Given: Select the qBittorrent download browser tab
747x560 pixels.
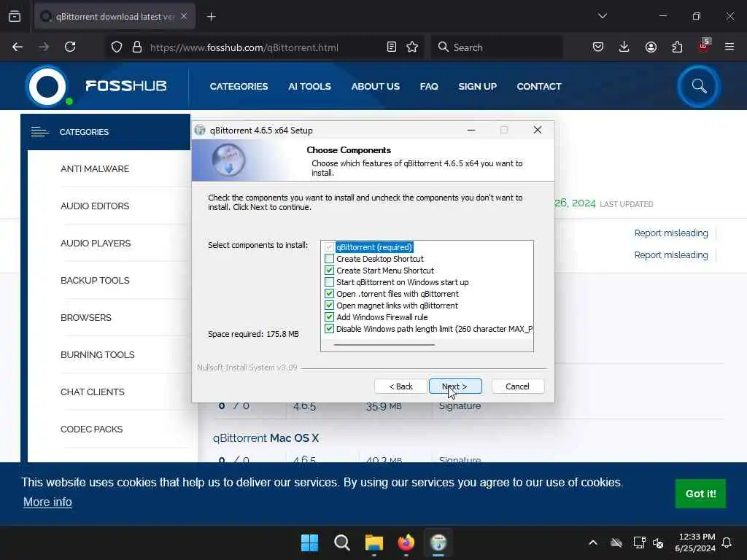Looking at the screenshot, I should coord(115,17).
